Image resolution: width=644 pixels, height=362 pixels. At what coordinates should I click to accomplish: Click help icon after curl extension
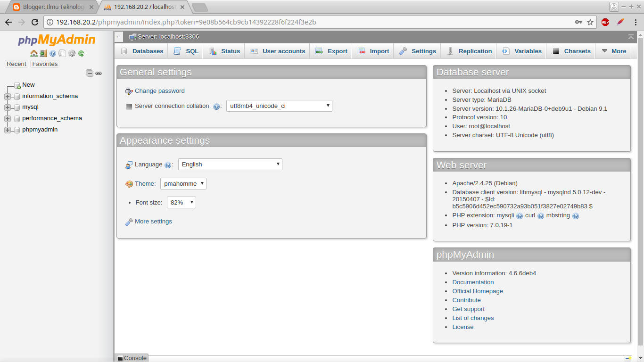[x=541, y=216]
